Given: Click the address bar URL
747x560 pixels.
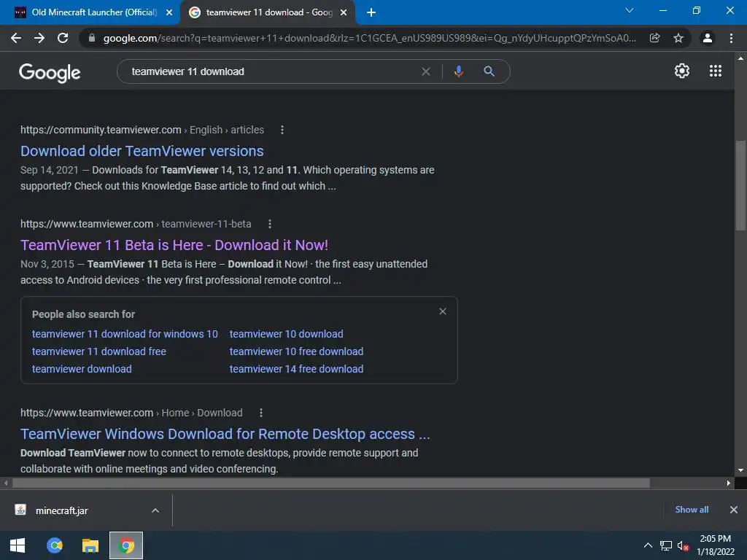Looking at the screenshot, I should point(369,38).
